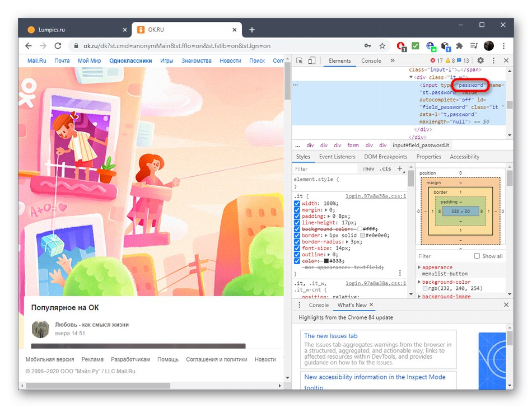This screenshot has height=408, width=532.
Task: Bookmark page with the star icon
Action: [x=382, y=46]
